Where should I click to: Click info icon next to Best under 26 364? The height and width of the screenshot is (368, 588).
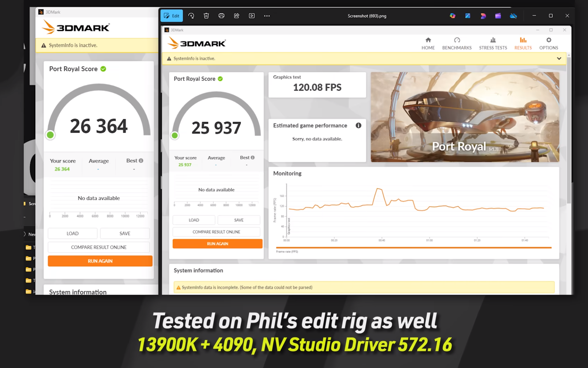click(141, 161)
